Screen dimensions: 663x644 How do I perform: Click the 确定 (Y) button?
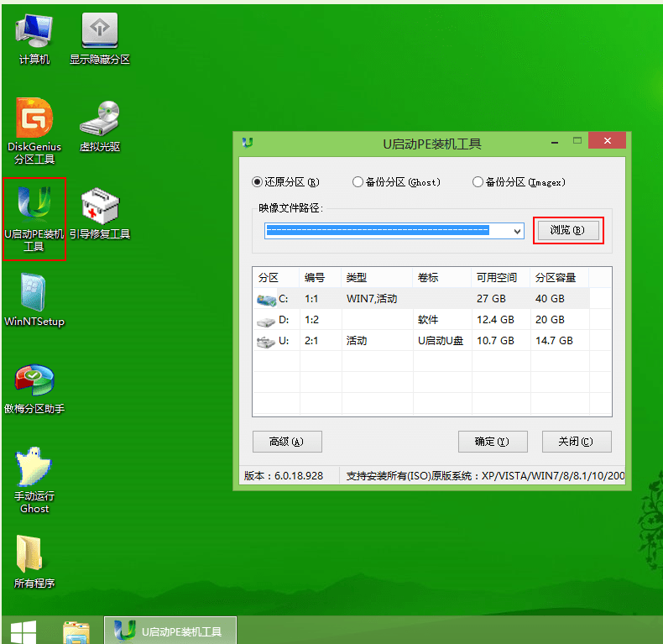tap(493, 442)
